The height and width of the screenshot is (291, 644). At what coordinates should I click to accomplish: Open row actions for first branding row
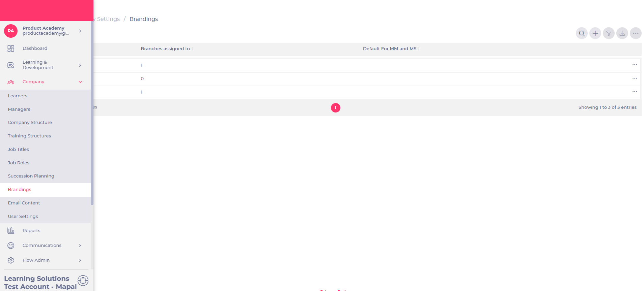(x=635, y=65)
